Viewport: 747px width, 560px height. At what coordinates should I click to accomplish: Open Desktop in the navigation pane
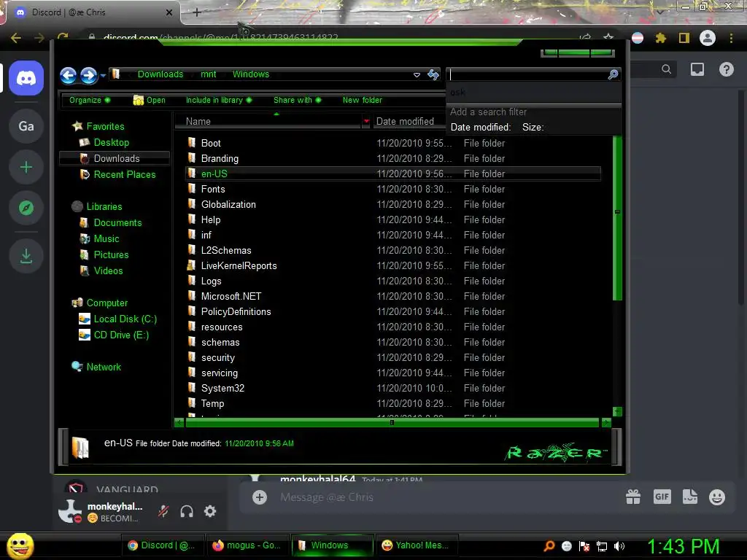click(x=112, y=142)
